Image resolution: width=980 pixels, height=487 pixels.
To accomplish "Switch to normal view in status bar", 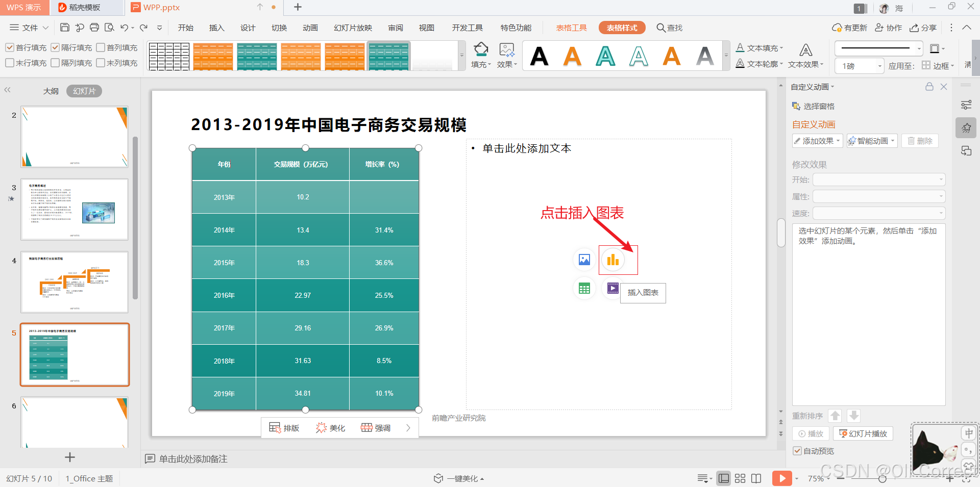I will [723, 478].
